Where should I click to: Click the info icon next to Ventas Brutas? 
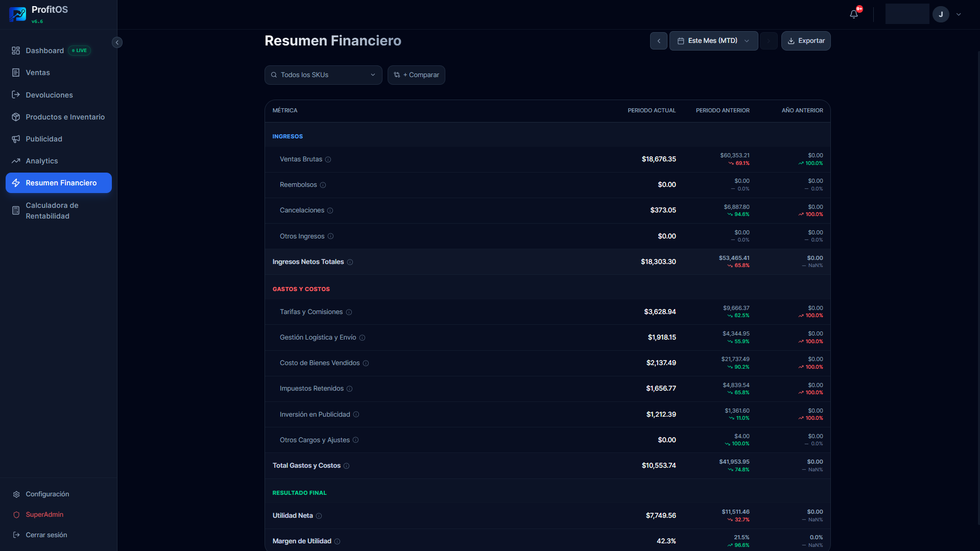(x=328, y=159)
